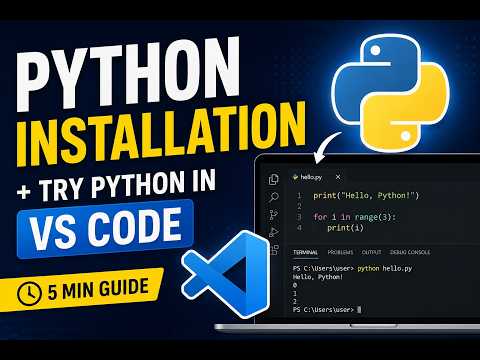Open the Explorer icon in the activity bar
This screenshot has width=480, height=360.
(274, 179)
